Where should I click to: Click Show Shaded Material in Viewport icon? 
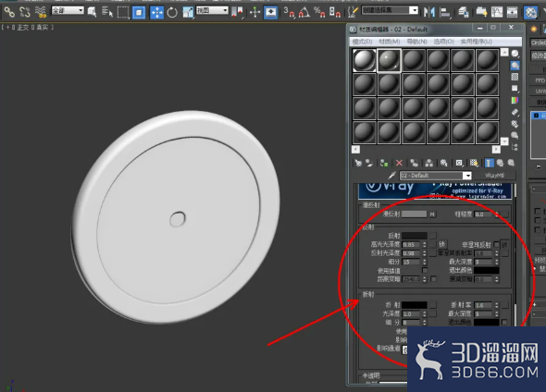pyautogui.click(x=474, y=163)
